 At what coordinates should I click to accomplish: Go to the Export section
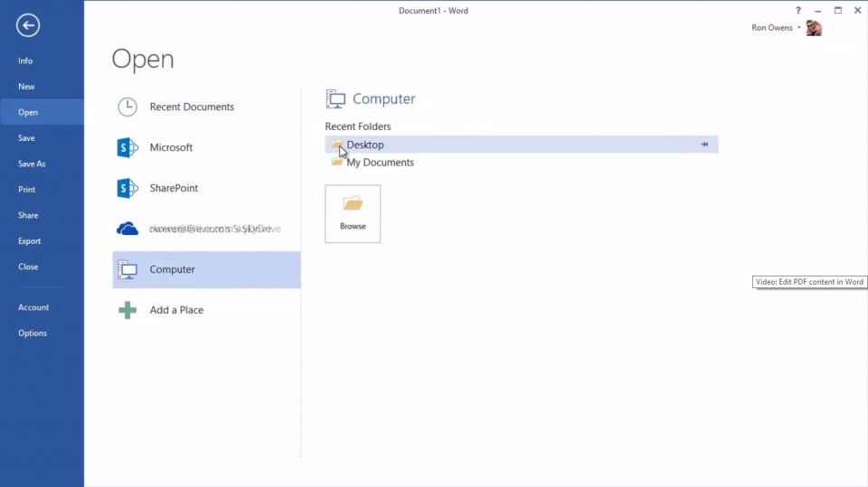[x=30, y=241]
